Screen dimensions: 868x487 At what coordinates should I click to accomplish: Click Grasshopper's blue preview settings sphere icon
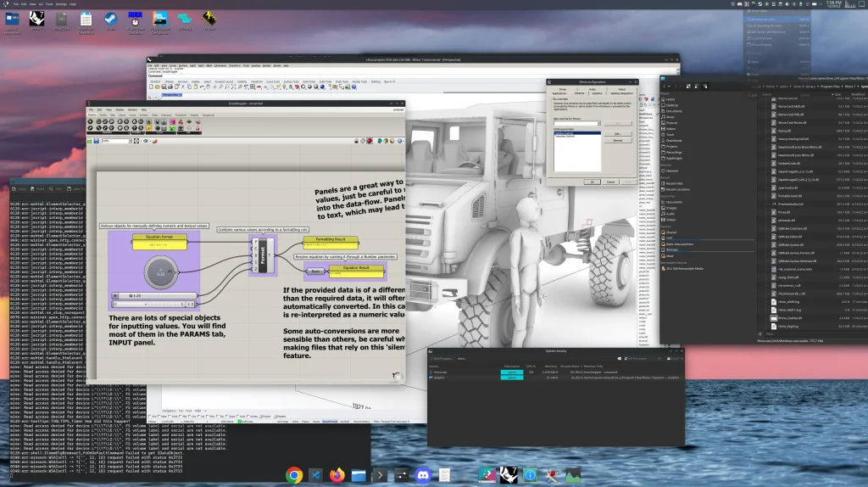(x=400, y=141)
